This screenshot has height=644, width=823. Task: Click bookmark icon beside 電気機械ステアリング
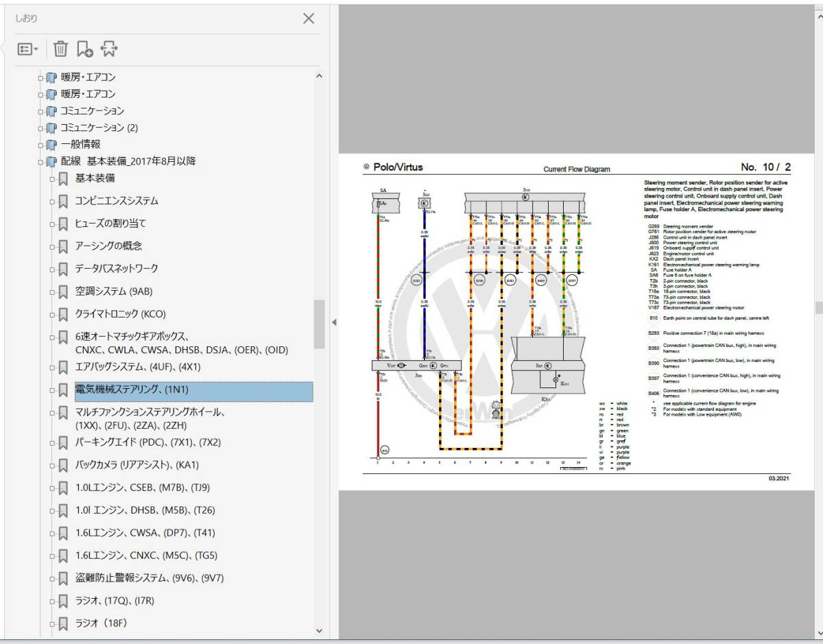63,390
